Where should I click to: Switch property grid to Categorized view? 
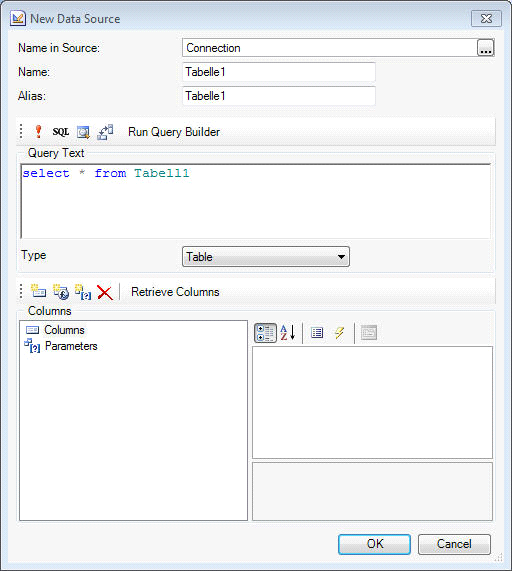[265, 333]
